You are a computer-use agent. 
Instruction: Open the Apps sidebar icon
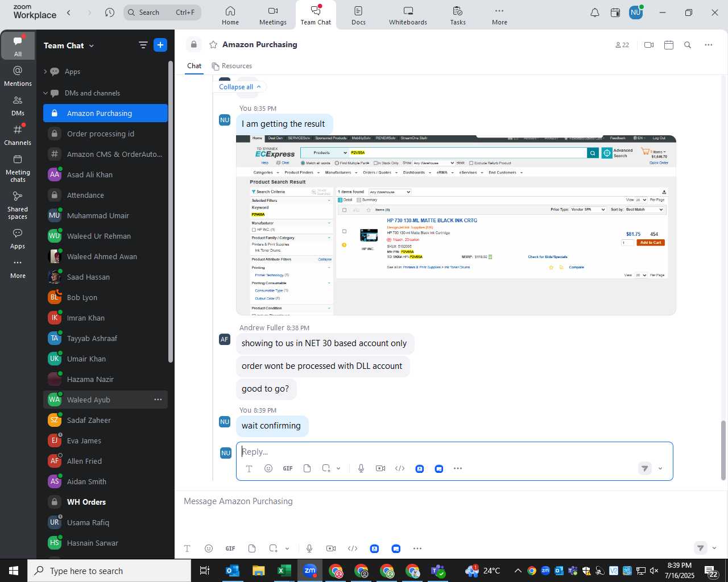[x=18, y=239]
